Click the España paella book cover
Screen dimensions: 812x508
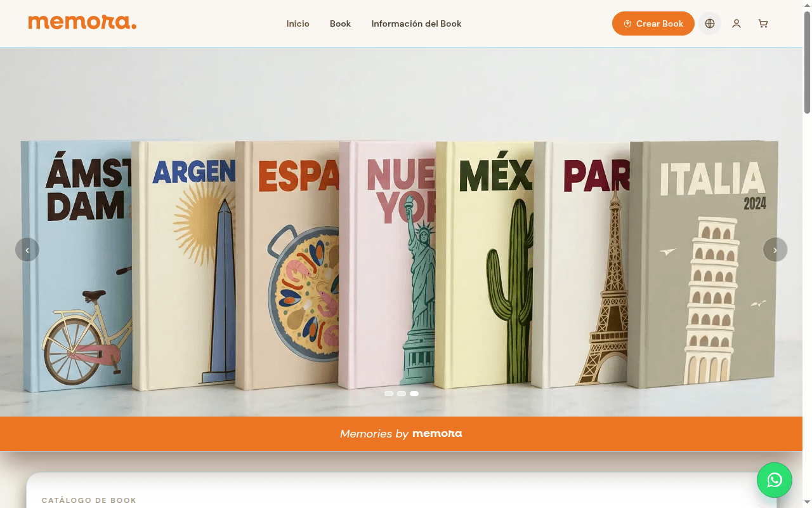point(289,265)
